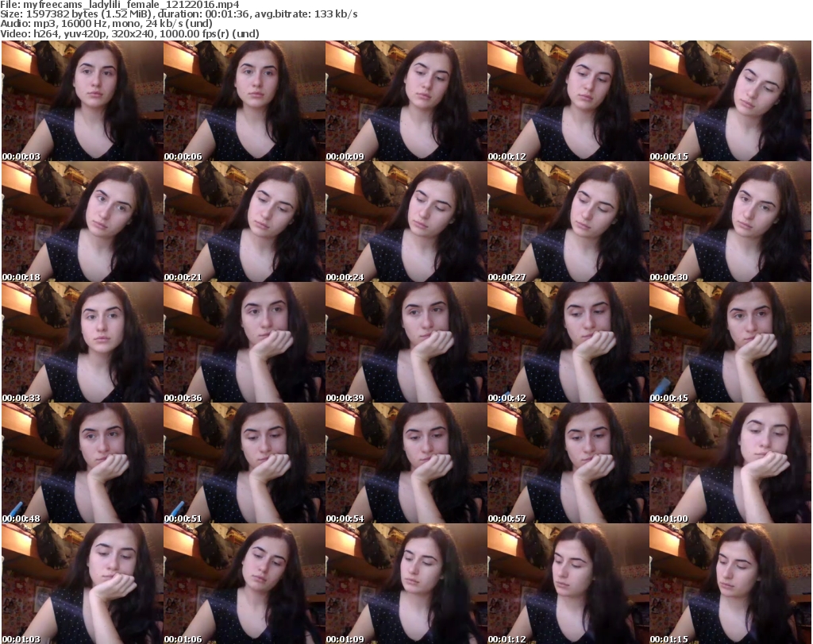813x644 pixels.
Task: Select the thumbnail frame timestamped 00:00:03
Action: [82, 101]
